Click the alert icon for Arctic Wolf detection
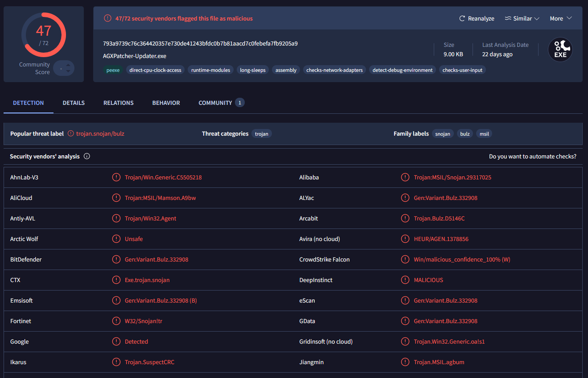Viewport: 588px width, 378px height. [116, 239]
